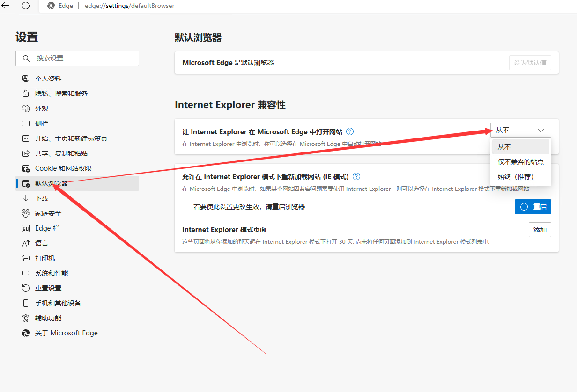Focus the 搜索设置 search field

click(x=77, y=58)
